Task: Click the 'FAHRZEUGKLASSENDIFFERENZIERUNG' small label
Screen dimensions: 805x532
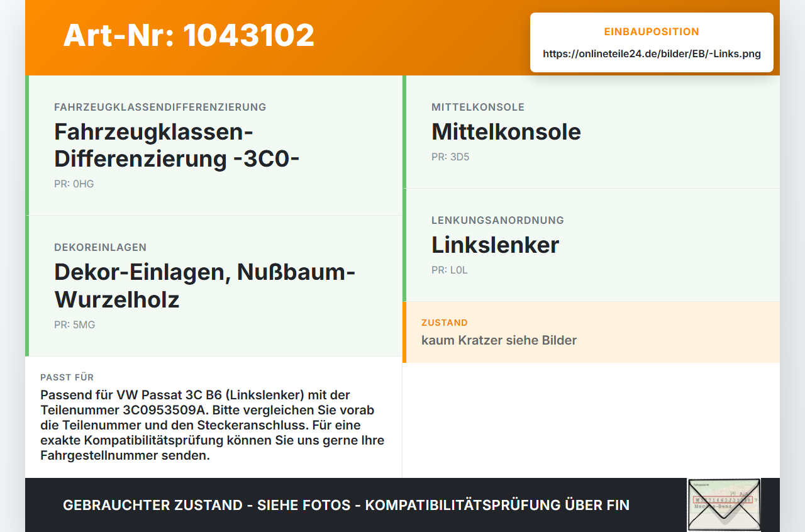Action: click(x=160, y=107)
